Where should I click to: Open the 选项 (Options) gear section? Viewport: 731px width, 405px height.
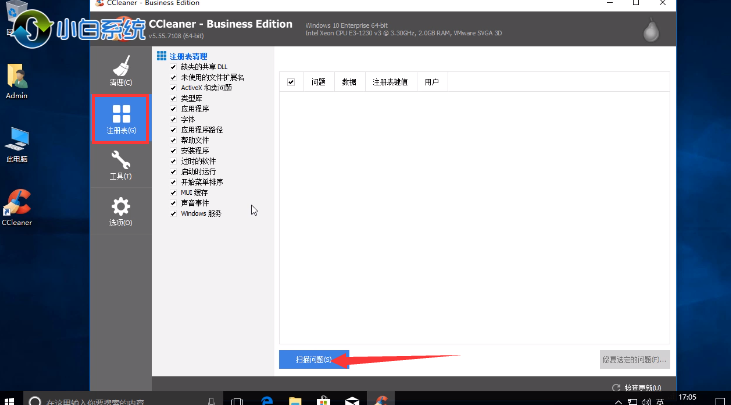click(x=120, y=211)
